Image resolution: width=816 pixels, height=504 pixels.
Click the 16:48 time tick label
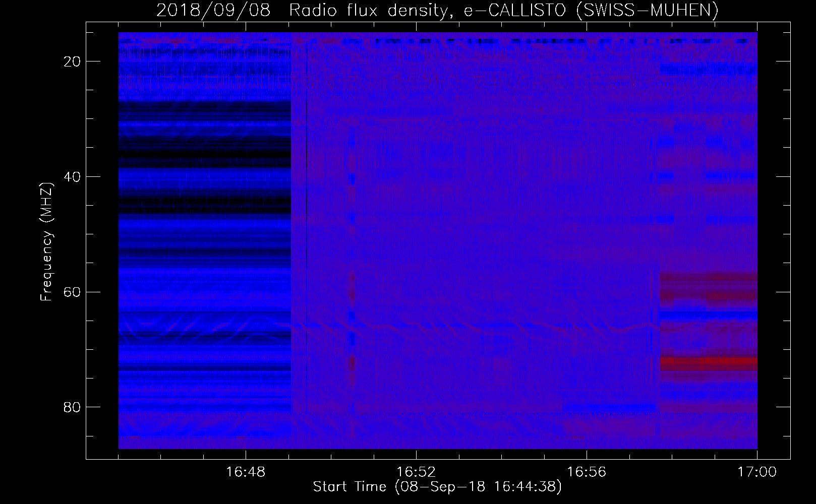246,472
